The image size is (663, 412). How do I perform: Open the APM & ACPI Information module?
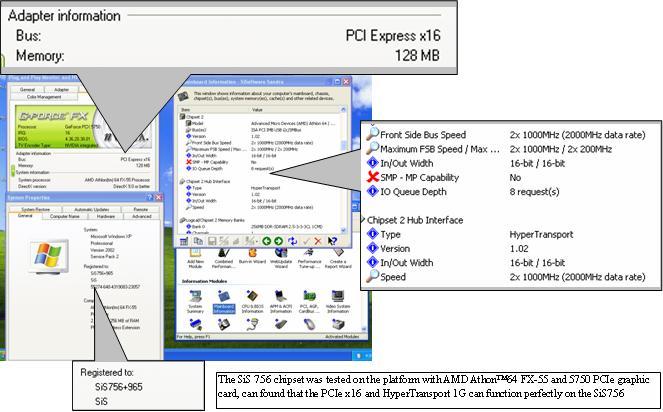pyautogui.click(x=281, y=302)
